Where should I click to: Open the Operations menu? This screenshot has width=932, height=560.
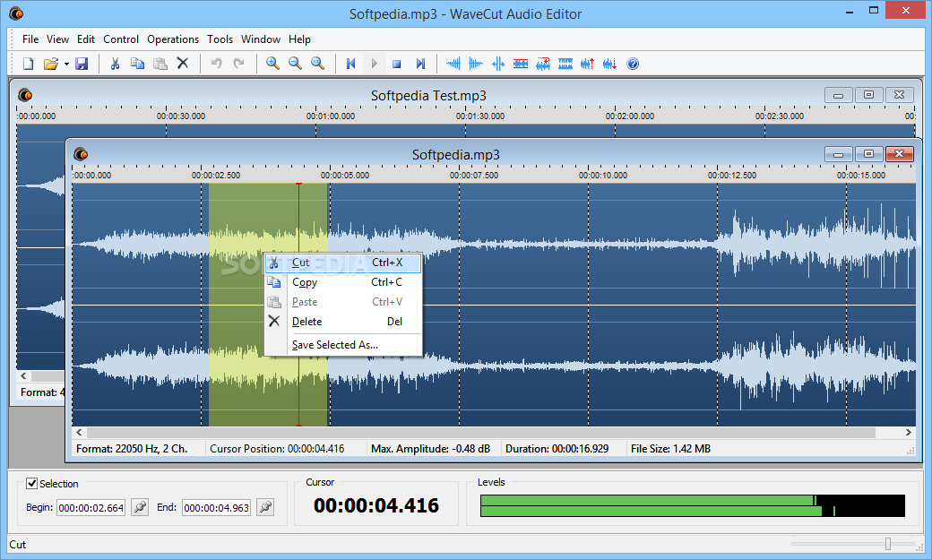click(x=173, y=39)
